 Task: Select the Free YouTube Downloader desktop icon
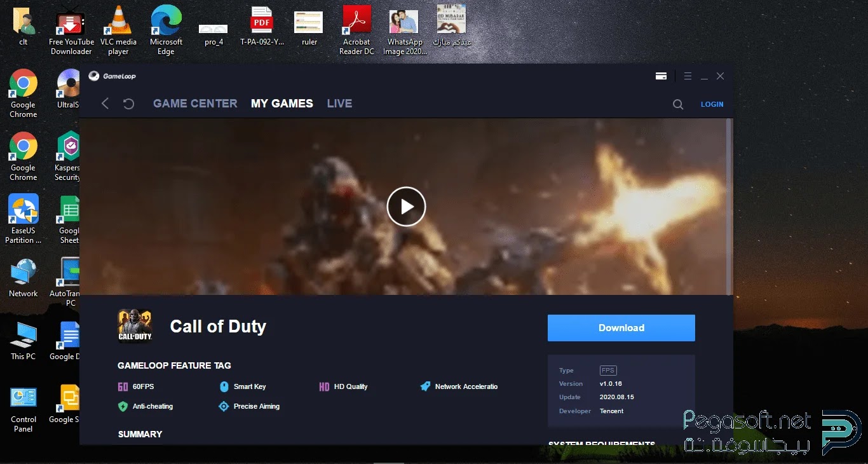[x=71, y=31]
